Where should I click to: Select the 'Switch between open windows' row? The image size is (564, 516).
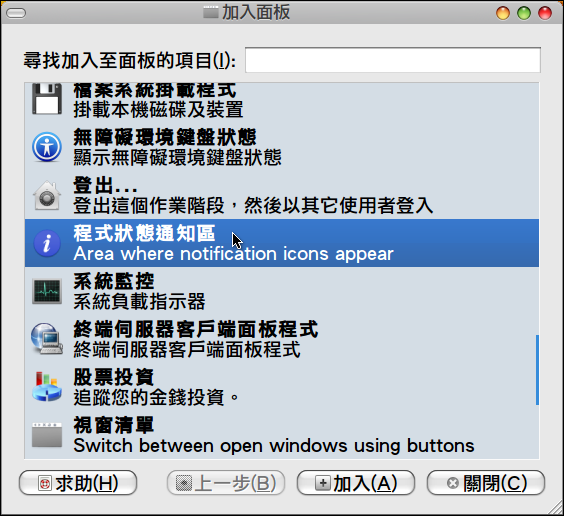point(282,435)
